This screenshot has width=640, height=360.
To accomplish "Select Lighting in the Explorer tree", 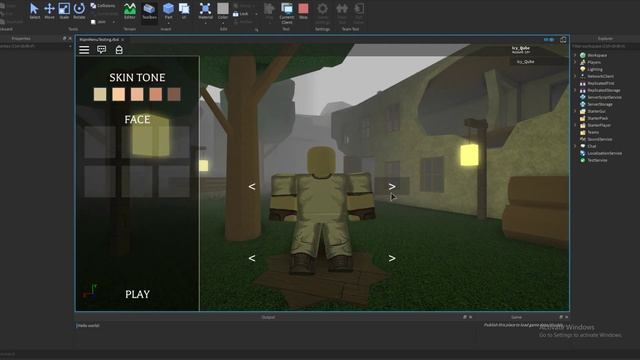I will pyautogui.click(x=594, y=69).
